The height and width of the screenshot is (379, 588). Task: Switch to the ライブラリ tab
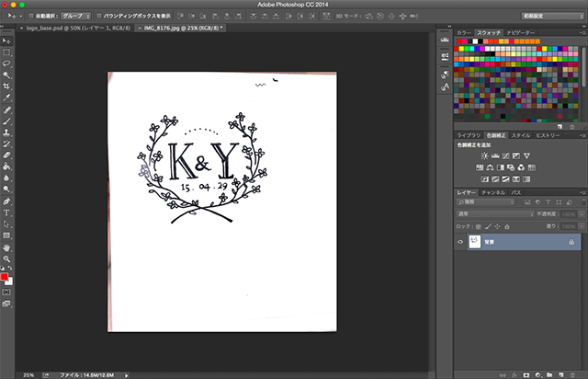469,135
